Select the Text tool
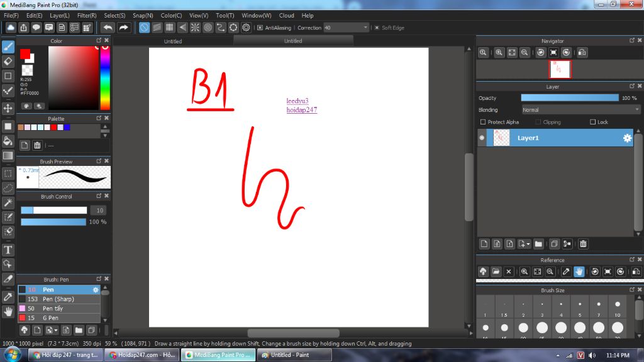Screen dimensions: 644x362 point(8,250)
